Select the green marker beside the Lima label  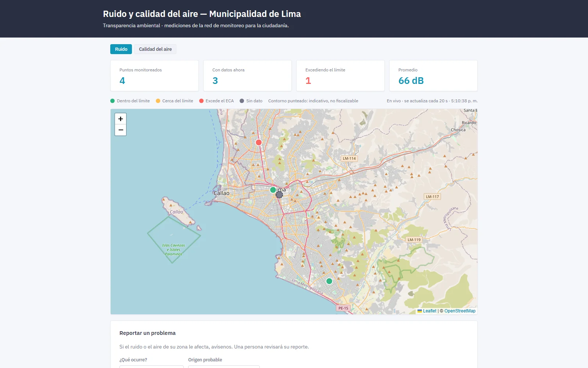(273, 190)
